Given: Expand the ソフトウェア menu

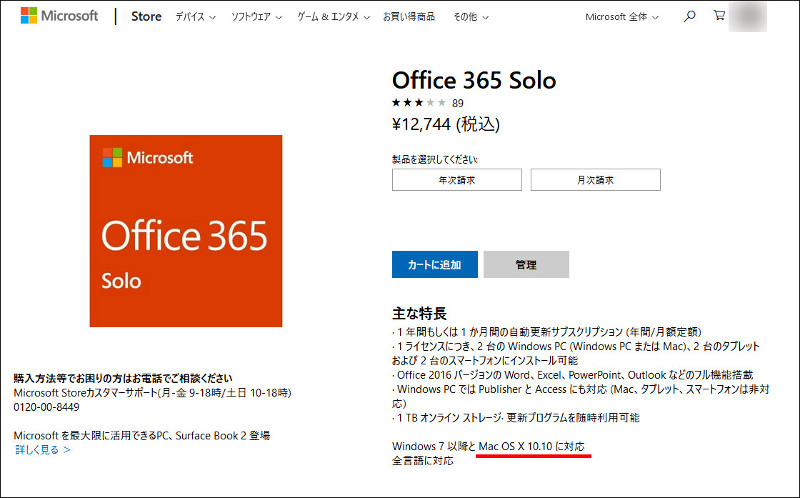Looking at the screenshot, I should tap(256, 17).
